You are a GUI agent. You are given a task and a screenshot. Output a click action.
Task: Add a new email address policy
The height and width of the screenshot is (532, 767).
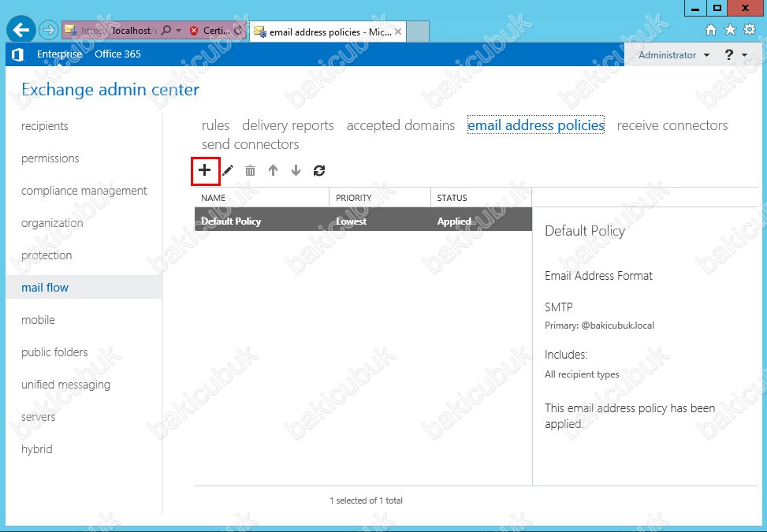(x=205, y=171)
